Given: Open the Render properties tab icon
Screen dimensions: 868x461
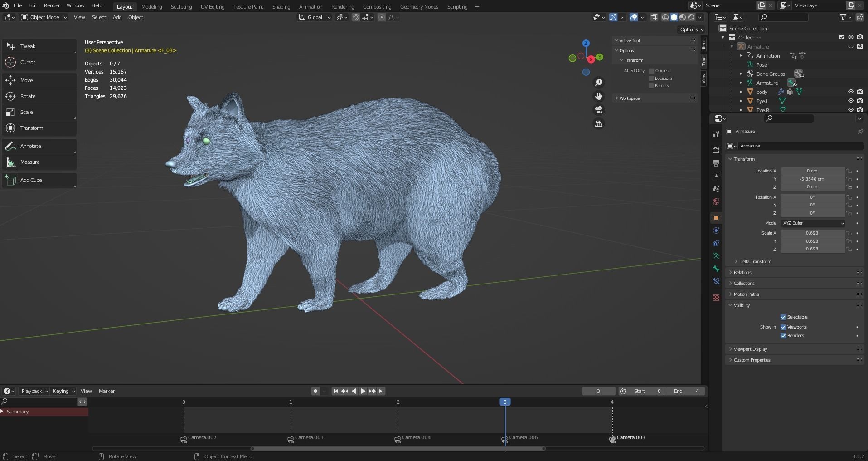Looking at the screenshot, I should click(x=716, y=150).
